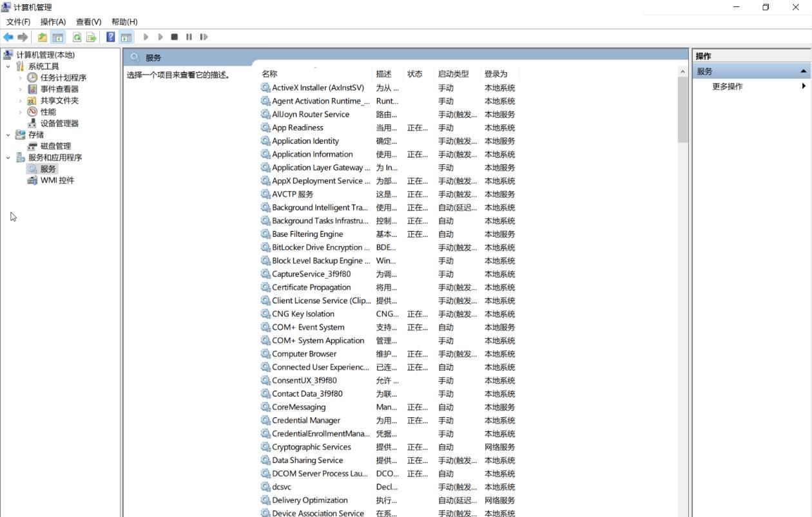This screenshot has height=517, width=812.
Task: Collapse the 系统工具 tree node
Action: click(8, 66)
